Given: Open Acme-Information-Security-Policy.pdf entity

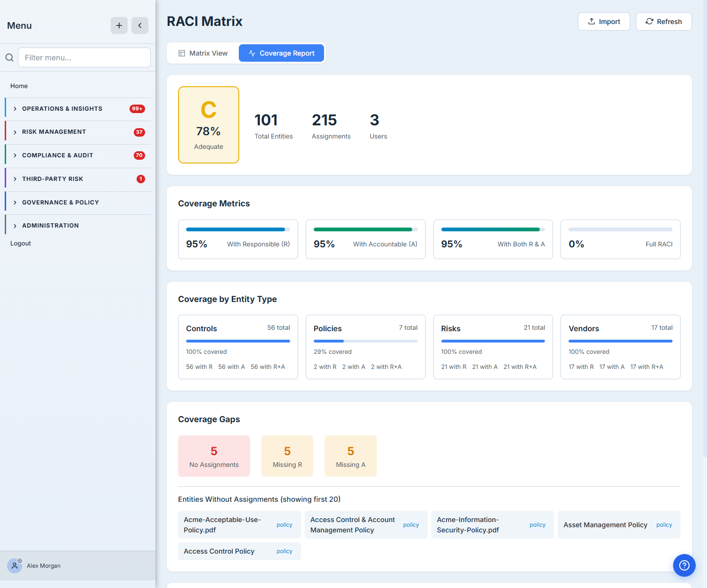Looking at the screenshot, I should (493, 525).
